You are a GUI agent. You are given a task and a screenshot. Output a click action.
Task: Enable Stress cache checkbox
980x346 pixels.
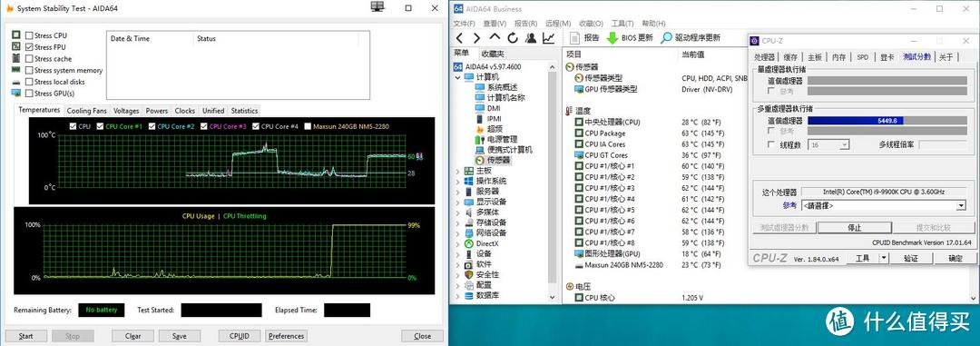click(29, 59)
